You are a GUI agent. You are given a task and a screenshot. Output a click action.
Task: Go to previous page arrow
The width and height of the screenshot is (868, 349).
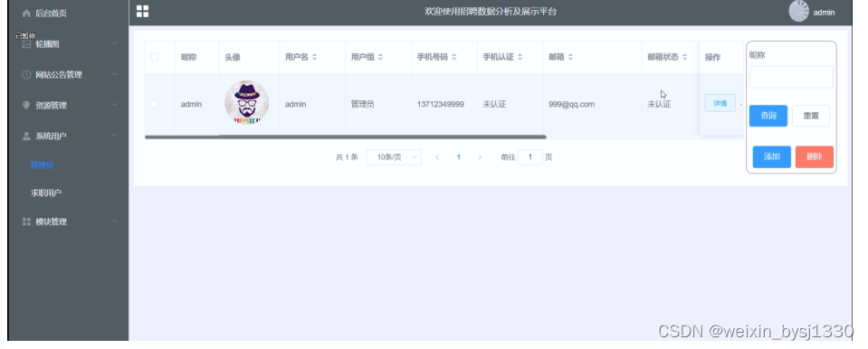437,157
